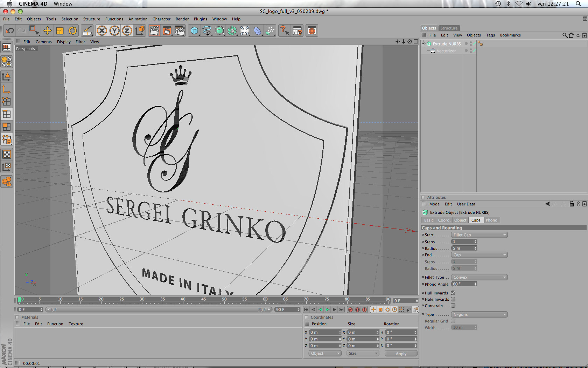Click the array modeling objects icon
The width and height of the screenshot is (588, 368).
[x=232, y=31]
